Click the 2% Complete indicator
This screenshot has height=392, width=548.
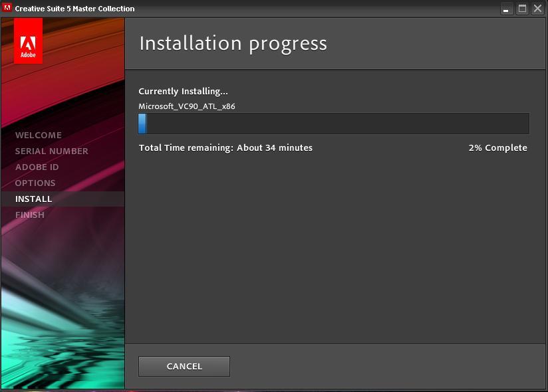pyautogui.click(x=497, y=147)
